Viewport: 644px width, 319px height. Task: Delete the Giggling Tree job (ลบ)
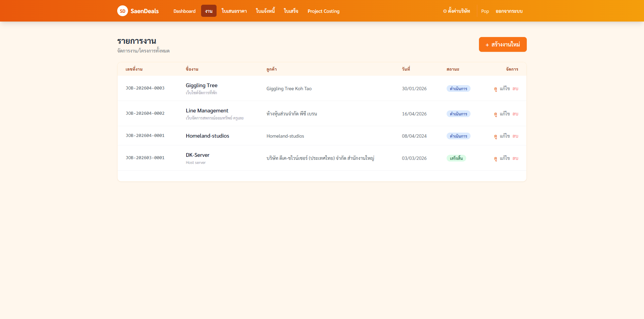pyautogui.click(x=515, y=88)
